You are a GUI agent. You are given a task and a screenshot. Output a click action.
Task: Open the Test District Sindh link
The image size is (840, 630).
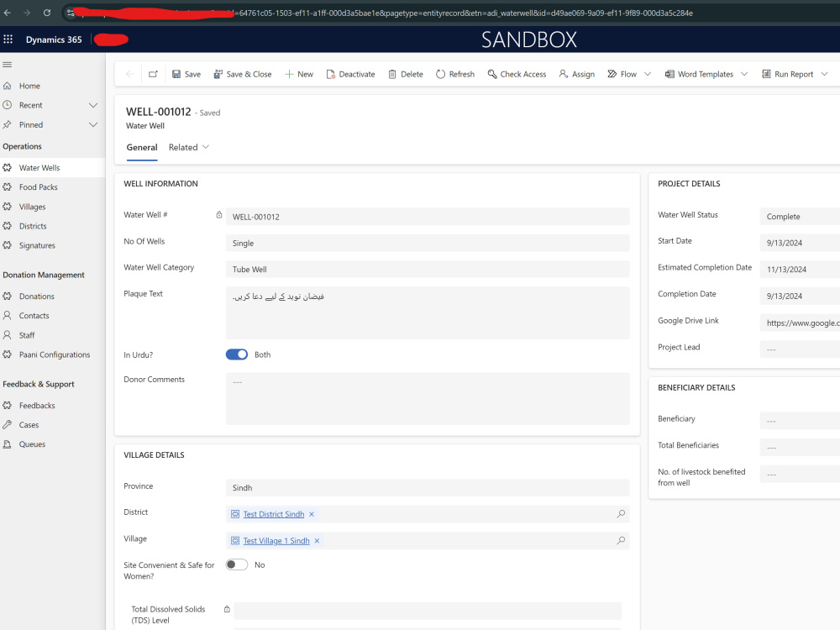point(274,514)
